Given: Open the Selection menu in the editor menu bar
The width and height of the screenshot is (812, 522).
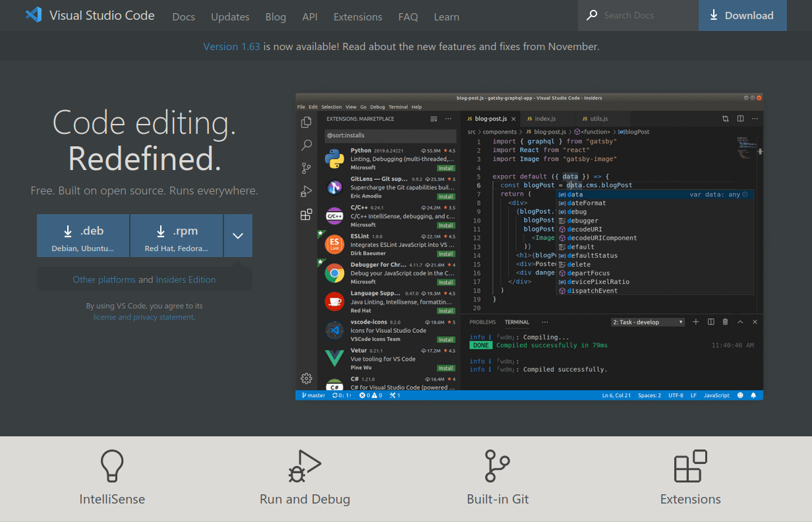Looking at the screenshot, I should pos(332,107).
